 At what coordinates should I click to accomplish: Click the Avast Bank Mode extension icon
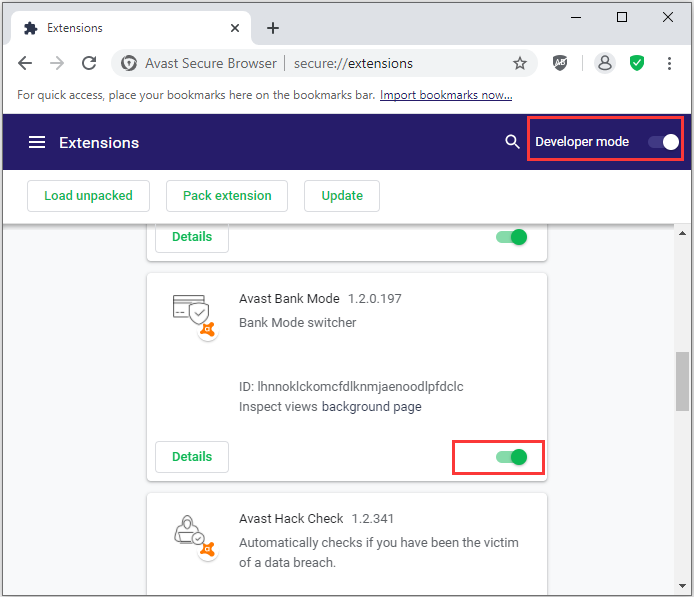(x=194, y=316)
